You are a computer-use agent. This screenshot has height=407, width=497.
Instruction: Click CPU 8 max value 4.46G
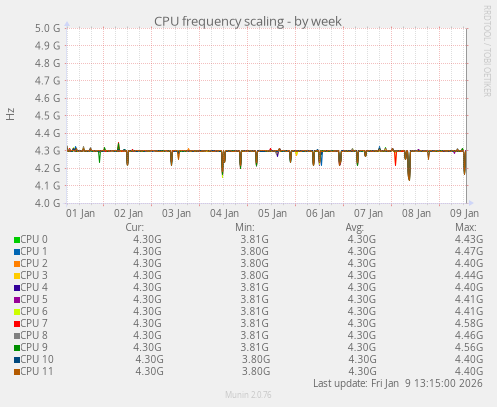469,335
